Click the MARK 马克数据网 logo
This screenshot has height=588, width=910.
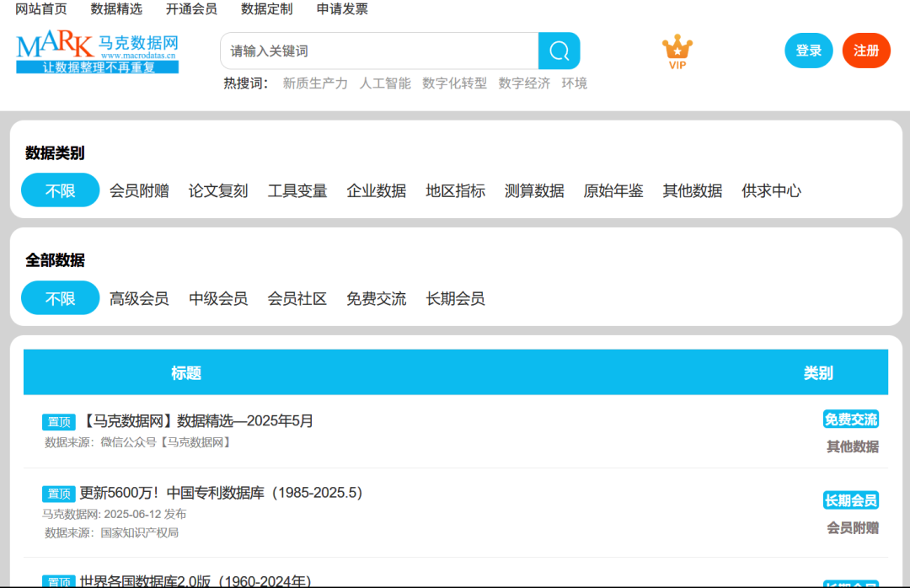click(x=97, y=52)
